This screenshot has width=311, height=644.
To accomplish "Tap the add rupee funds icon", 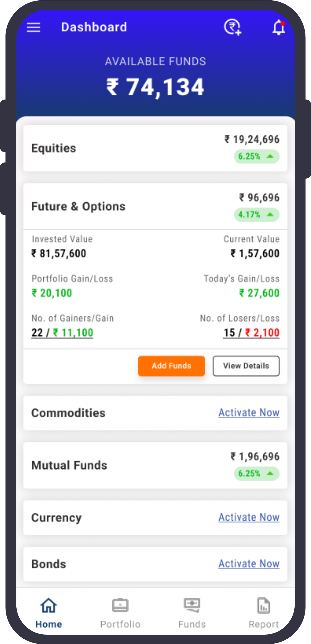I will tap(233, 27).
